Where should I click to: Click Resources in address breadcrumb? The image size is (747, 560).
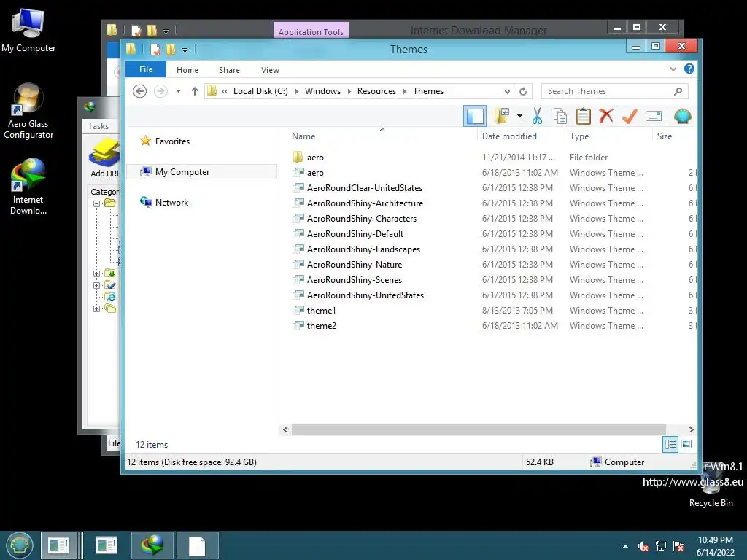(376, 91)
